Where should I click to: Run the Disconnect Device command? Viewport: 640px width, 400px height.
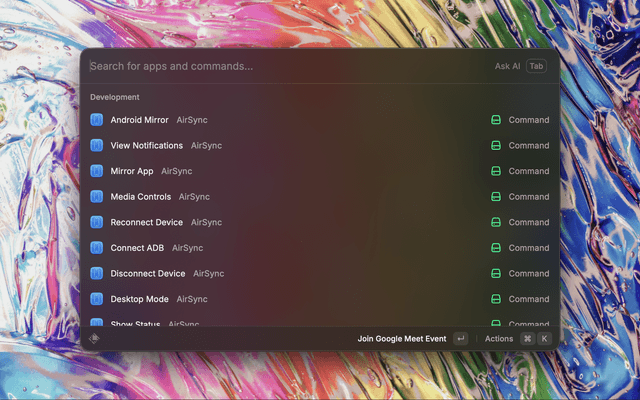coord(148,273)
